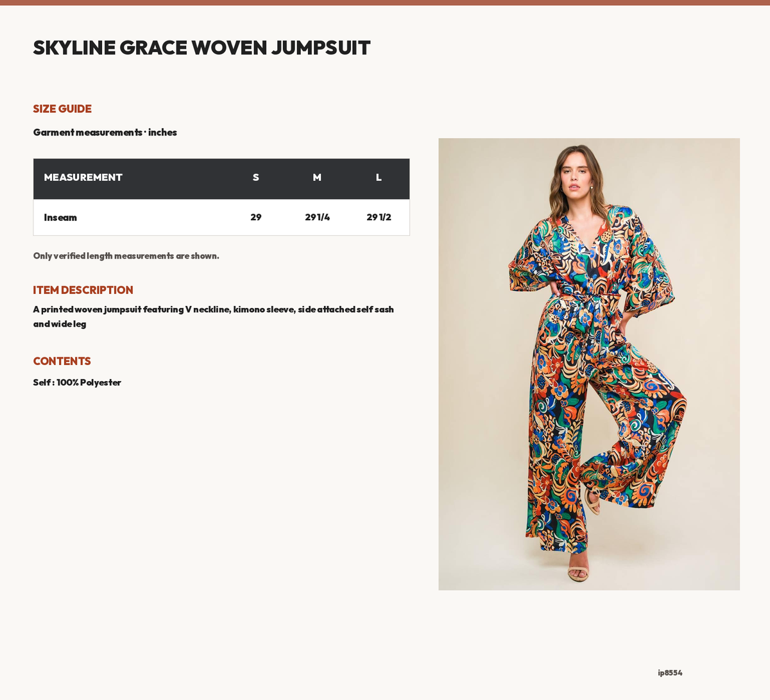Click the M size column header
This screenshot has width=770, height=700.
(x=317, y=178)
